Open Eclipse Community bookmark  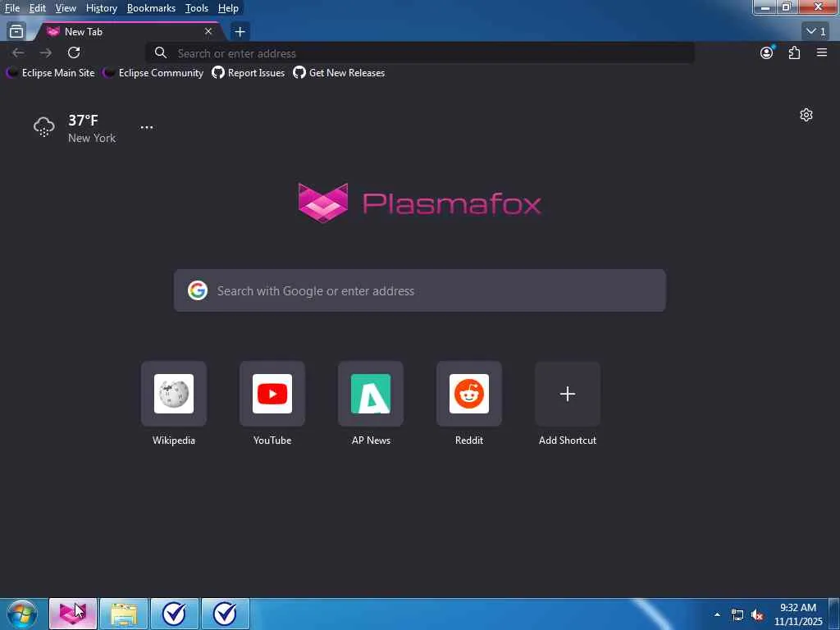[153, 73]
